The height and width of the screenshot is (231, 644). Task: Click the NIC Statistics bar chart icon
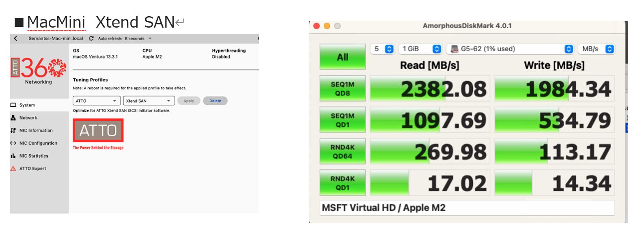pyautogui.click(x=13, y=156)
